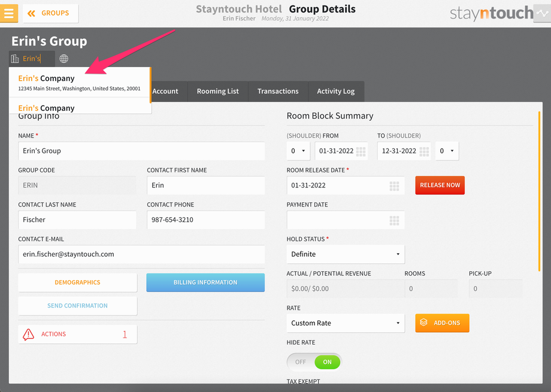Viewport: 551px width, 392px height.
Task: Edit the Contact Last Name field
Action: coord(77,220)
